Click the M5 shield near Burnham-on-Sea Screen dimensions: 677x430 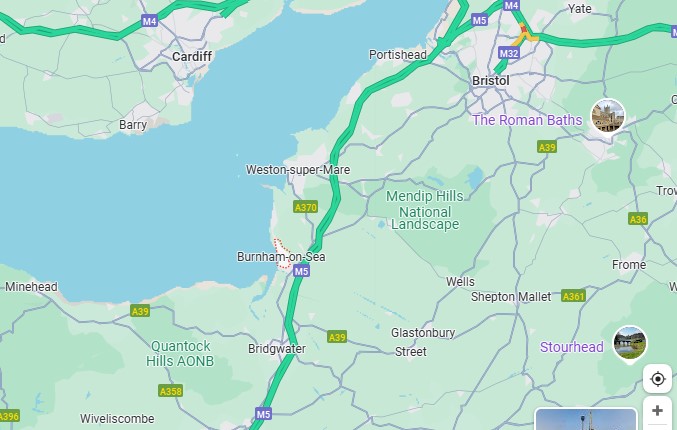[x=301, y=271]
